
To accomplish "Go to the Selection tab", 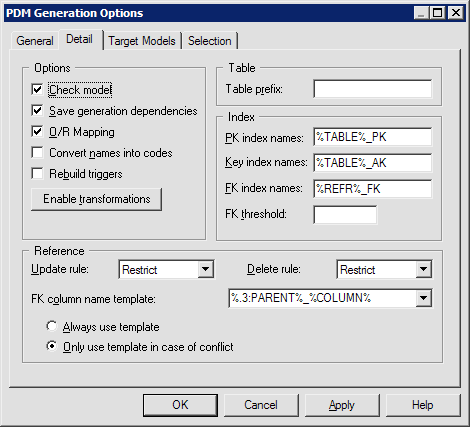I will (x=210, y=41).
